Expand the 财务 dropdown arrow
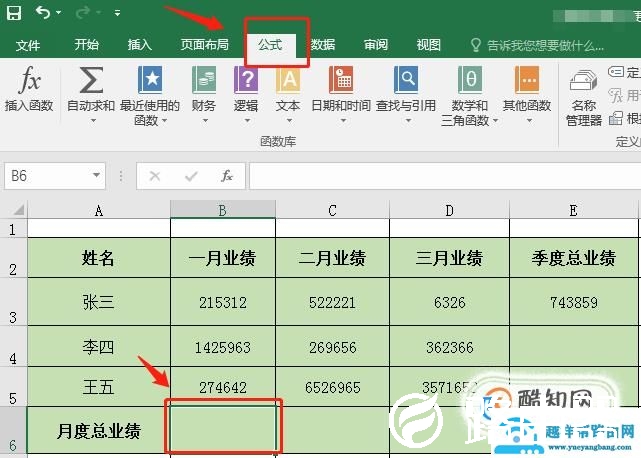 click(x=205, y=120)
